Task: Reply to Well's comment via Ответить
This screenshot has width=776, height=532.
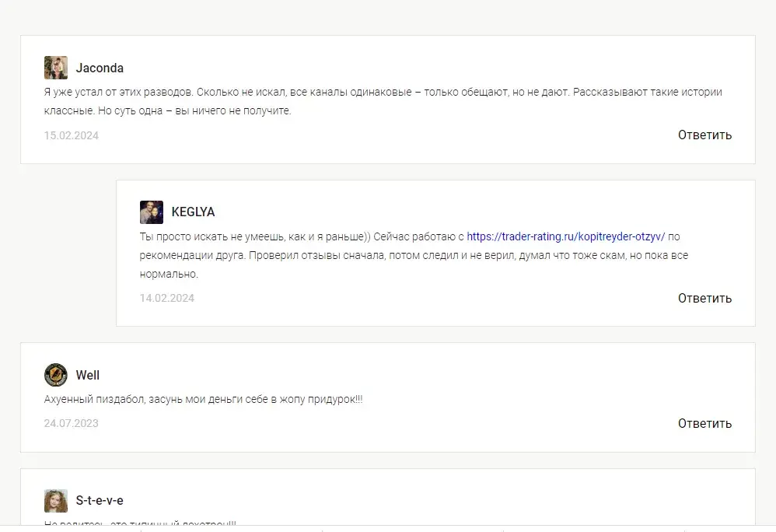Action: [x=704, y=424]
